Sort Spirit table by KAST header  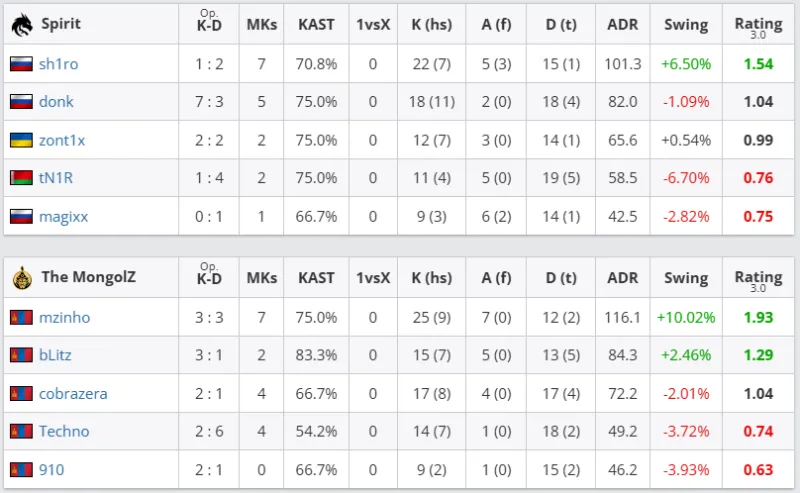(316, 24)
